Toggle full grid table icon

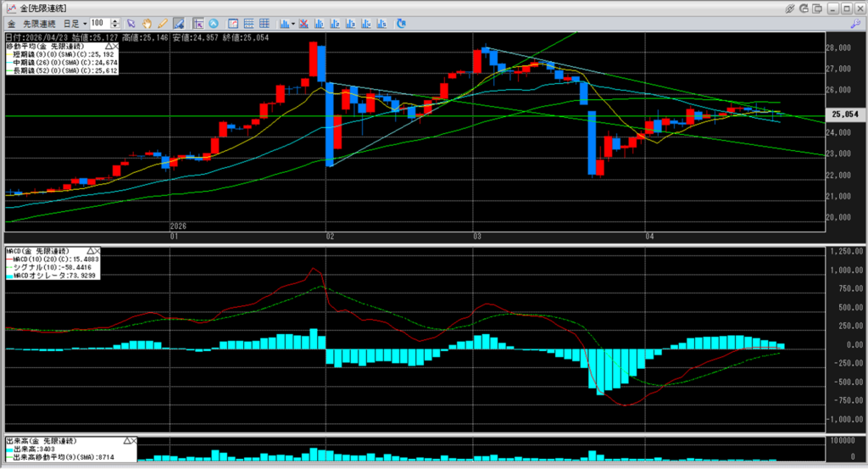(264, 24)
